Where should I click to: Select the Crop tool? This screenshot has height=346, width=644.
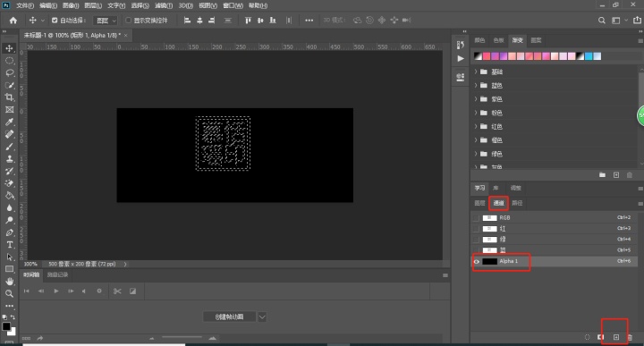pos(9,97)
